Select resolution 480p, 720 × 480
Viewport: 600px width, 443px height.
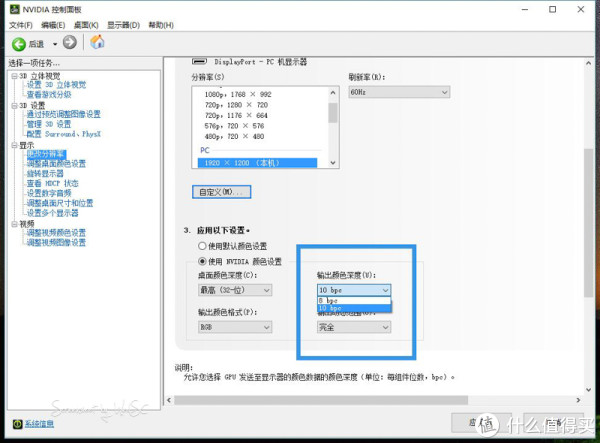(x=234, y=137)
